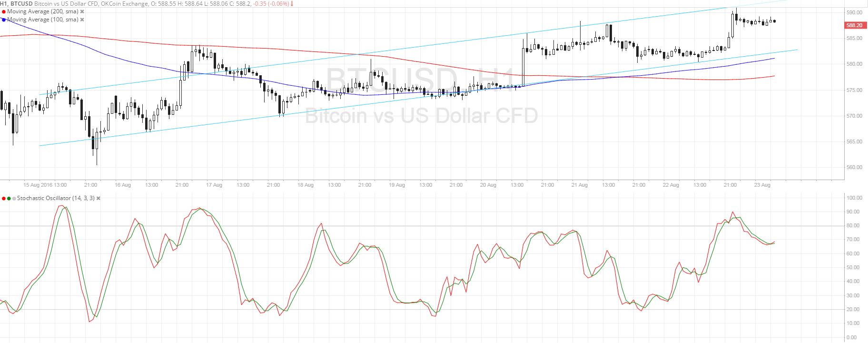Click the -0.35 (-0.06%) change value
Screen dimensions: 868x343
tap(271, 3)
